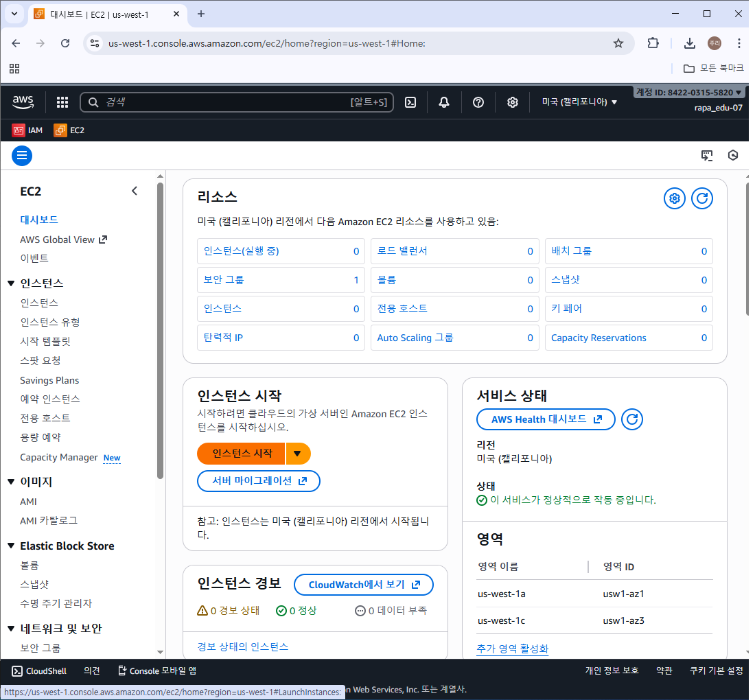
Task: Open Capacity Manager in sidebar
Action: click(59, 457)
